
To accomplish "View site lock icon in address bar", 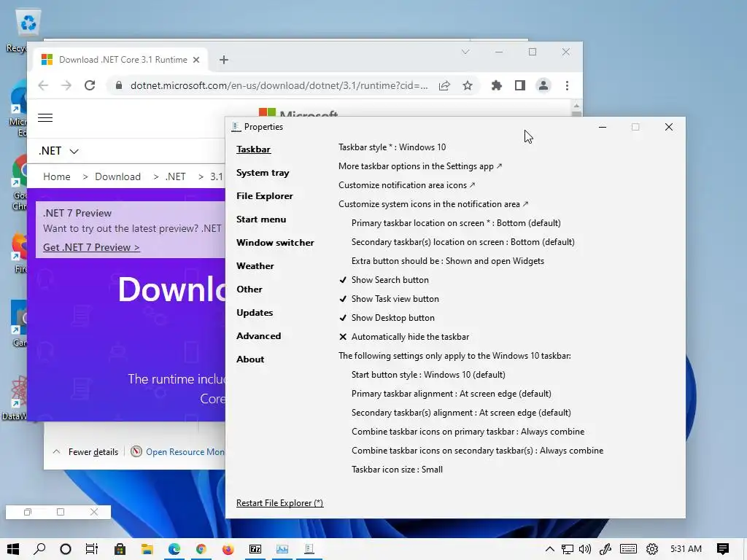I will (119, 86).
